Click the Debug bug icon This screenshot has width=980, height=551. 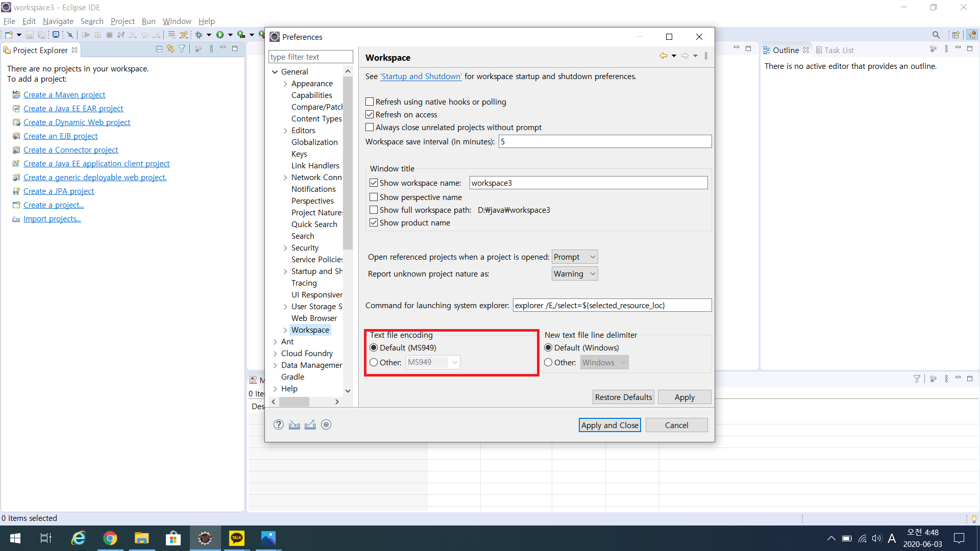[199, 35]
